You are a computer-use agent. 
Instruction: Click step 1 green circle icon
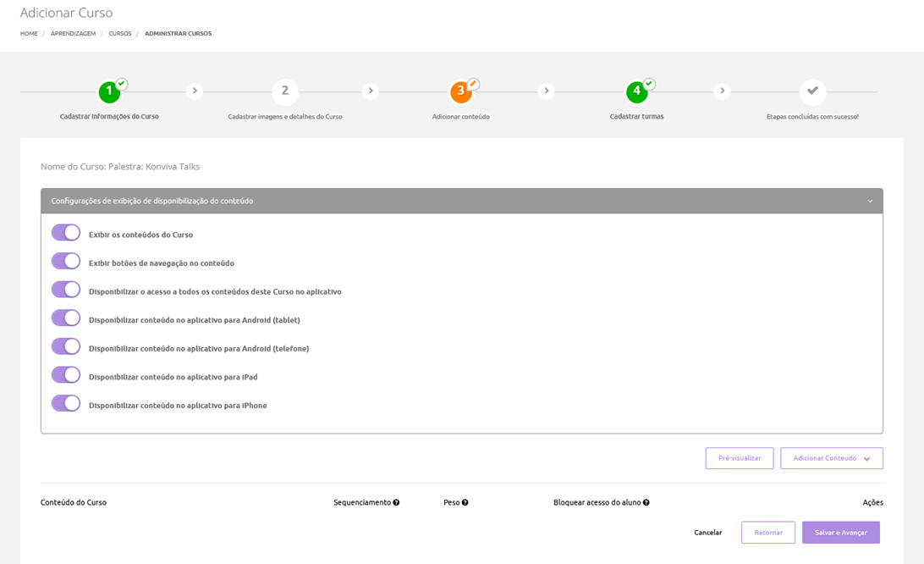(x=109, y=91)
